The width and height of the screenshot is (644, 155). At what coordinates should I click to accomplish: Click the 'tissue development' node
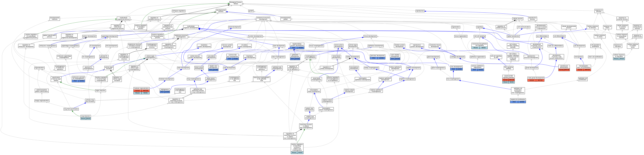coord(370,36)
